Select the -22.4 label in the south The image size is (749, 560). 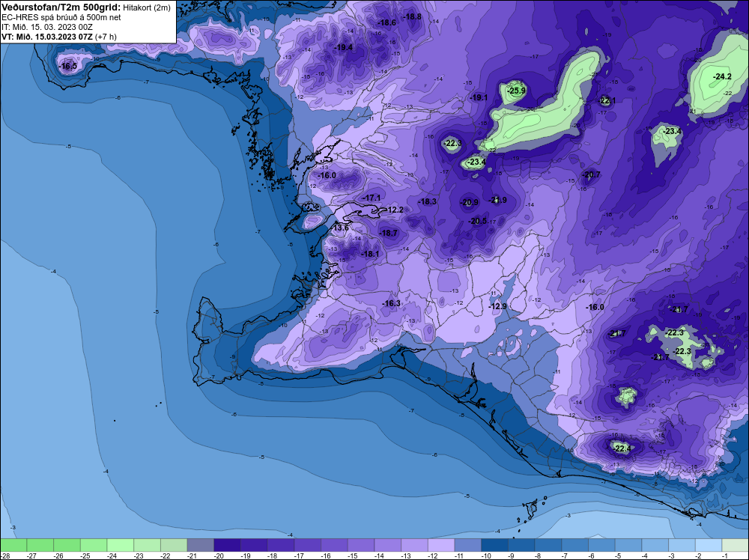(622, 448)
